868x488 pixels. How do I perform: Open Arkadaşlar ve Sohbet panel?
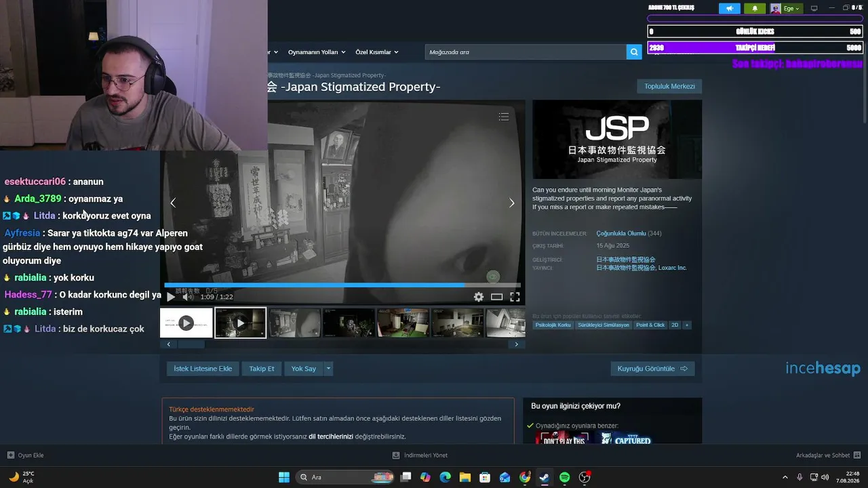pyautogui.click(x=829, y=455)
